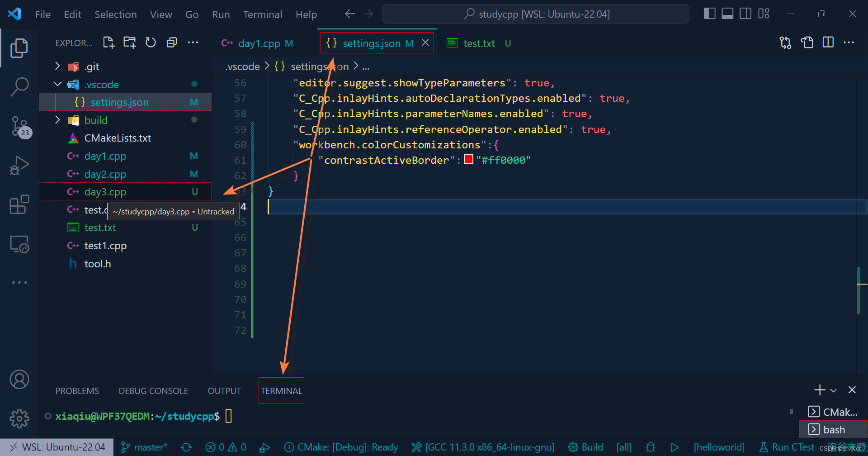Click WSL: Ubuntu-22.04 remote indicator
The height and width of the screenshot is (456, 868).
tap(57, 447)
